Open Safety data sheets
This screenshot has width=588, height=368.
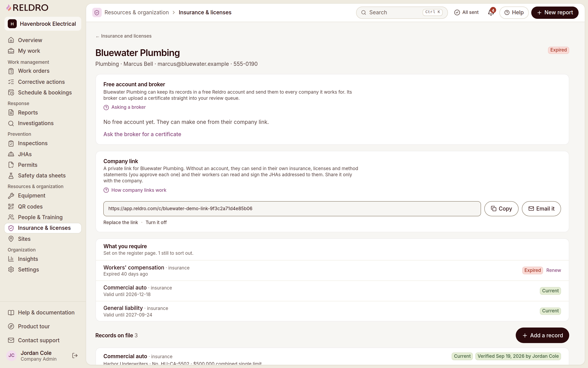tap(43, 175)
